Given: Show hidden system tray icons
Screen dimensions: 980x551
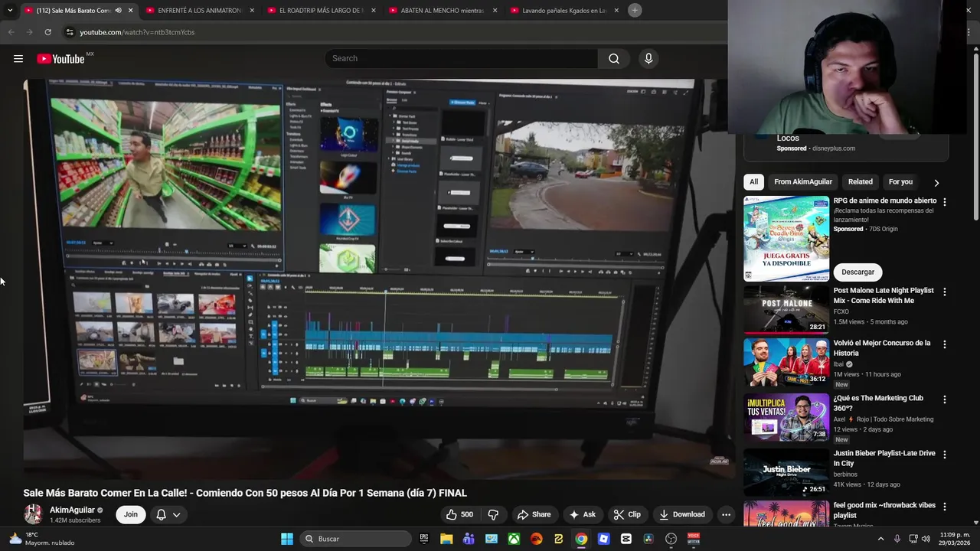Looking at the screenshot, I should pyautogui.click(x=880, y=539).
